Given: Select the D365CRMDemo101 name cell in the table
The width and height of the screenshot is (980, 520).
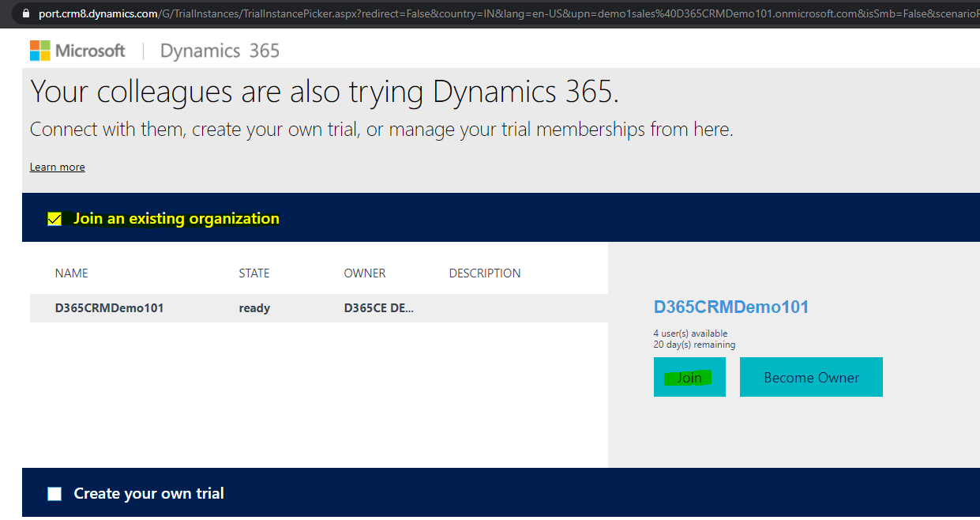Looking at the screenshot, I should pos(109,308).
